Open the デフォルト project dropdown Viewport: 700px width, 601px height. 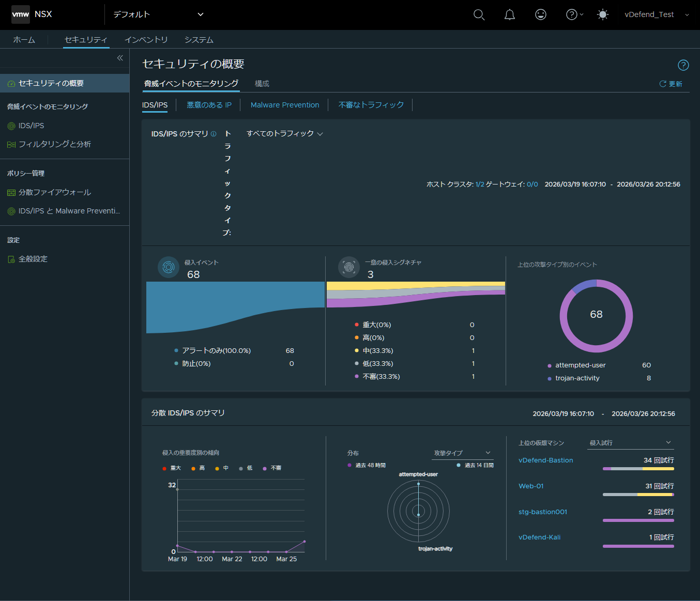click(159, 14)
